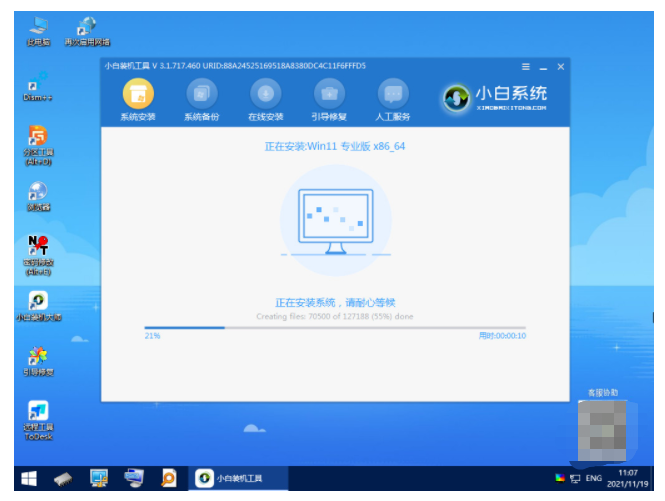Switch to 在线安装 online install

265,95
